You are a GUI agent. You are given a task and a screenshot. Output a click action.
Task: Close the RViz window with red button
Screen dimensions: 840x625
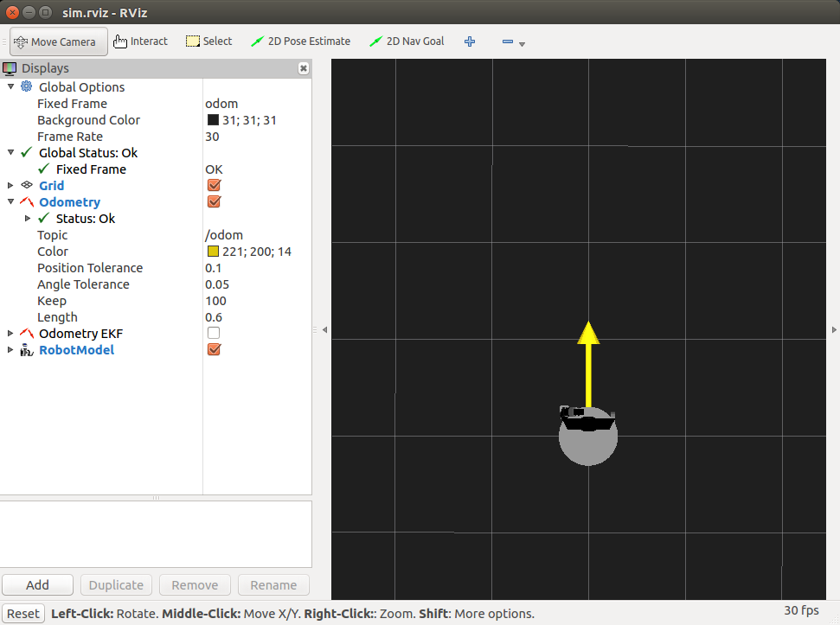tap(12, 12)
